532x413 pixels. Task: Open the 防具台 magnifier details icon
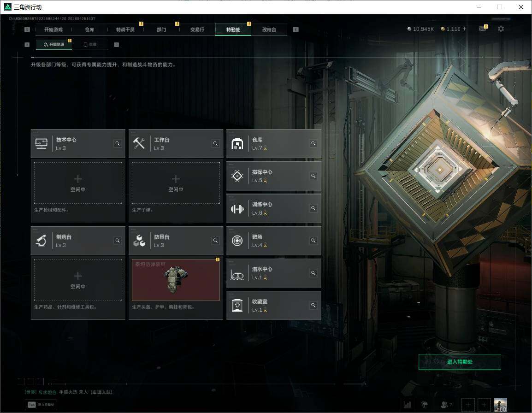click(x=215, y=241)
